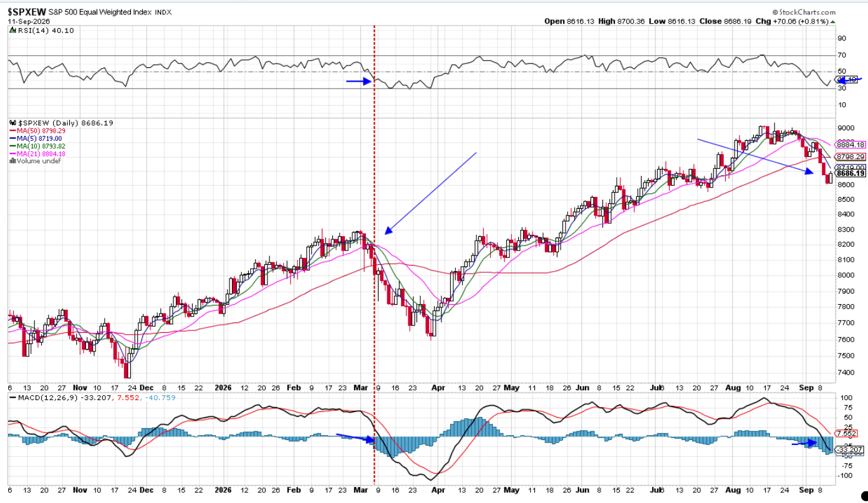Click the blue arrow at RSI right edge
Screen dimensions: 868x503
[x=849, y=80]
